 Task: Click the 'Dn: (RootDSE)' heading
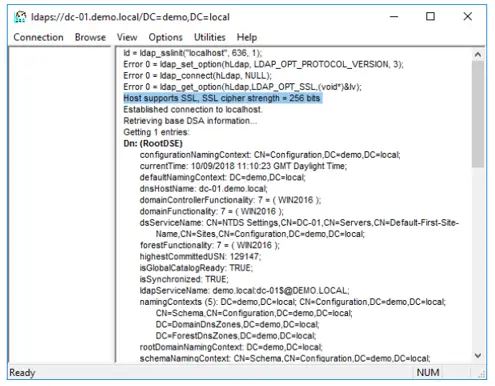coord(153,143)
